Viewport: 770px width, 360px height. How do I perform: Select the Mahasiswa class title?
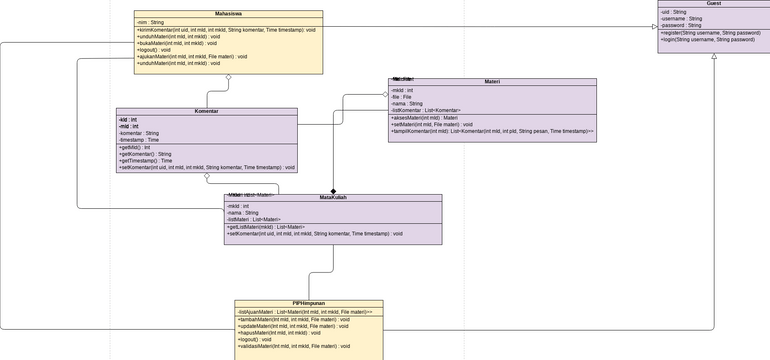click(x=228, y=14)
